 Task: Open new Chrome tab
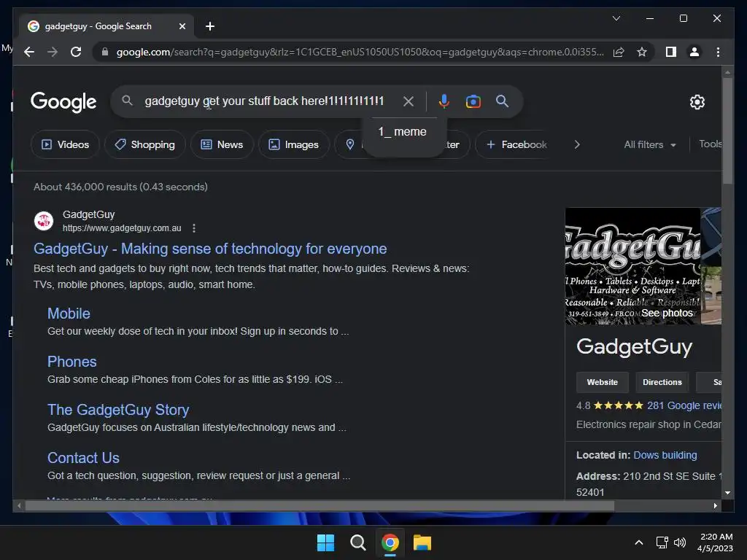pyautogui.click(x=210, y=26)
